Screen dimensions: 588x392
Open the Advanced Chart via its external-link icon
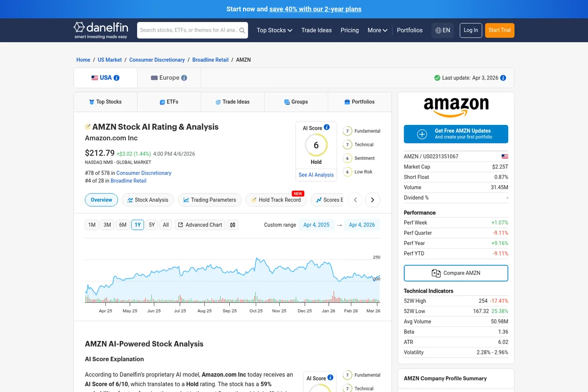(181, 225)
